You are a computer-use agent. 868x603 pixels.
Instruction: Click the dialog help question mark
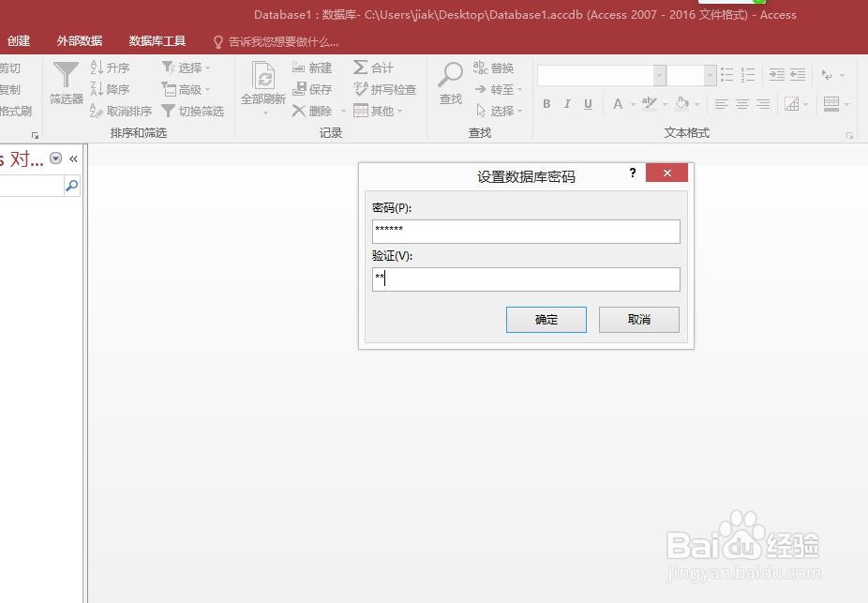coord(633,173)
